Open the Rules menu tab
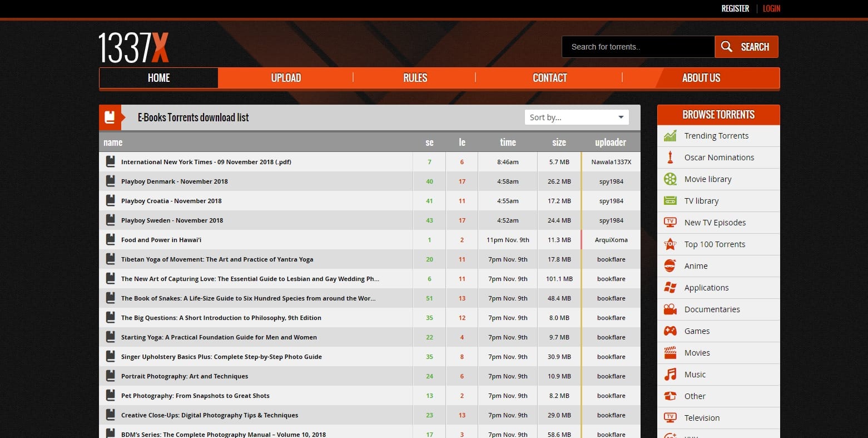This screenshot has height=438, width=868. (415, 78)
